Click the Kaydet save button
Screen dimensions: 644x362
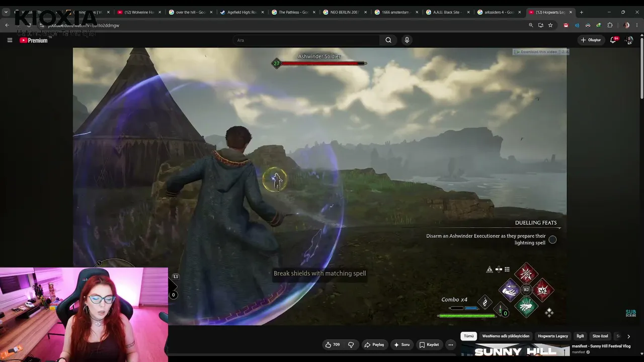(x=429, y=345)
